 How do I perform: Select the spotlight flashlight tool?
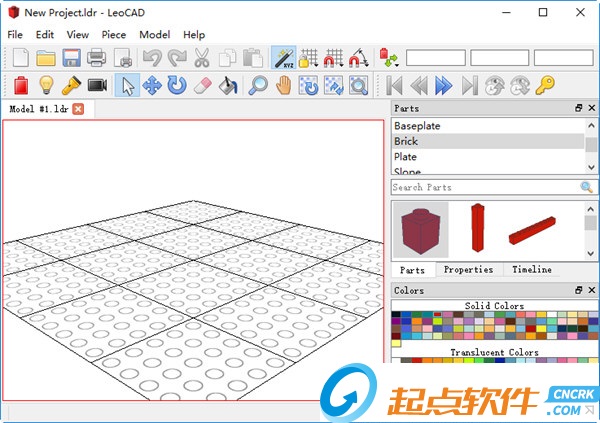71,85
